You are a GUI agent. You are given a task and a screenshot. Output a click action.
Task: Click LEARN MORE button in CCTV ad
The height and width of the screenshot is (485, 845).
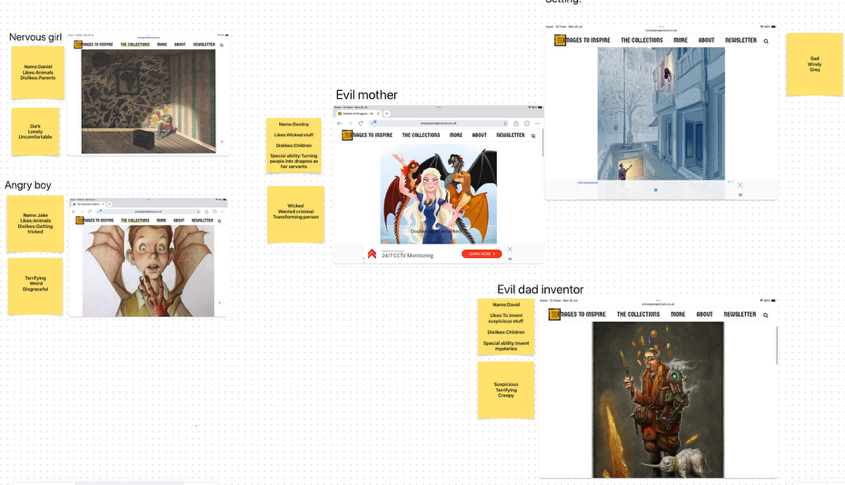tap(482, 254)
